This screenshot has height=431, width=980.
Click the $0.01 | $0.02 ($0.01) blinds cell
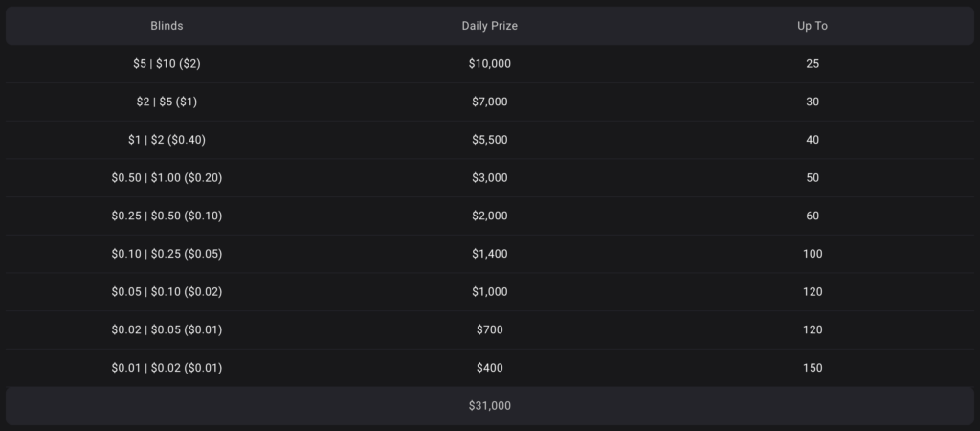[167, 368]
